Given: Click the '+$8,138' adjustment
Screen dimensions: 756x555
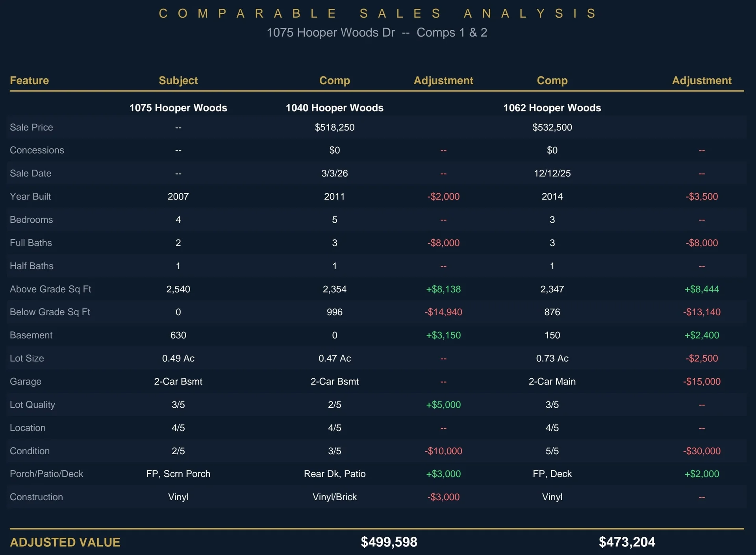Looking at the screenshot, I should click(443, 289).
